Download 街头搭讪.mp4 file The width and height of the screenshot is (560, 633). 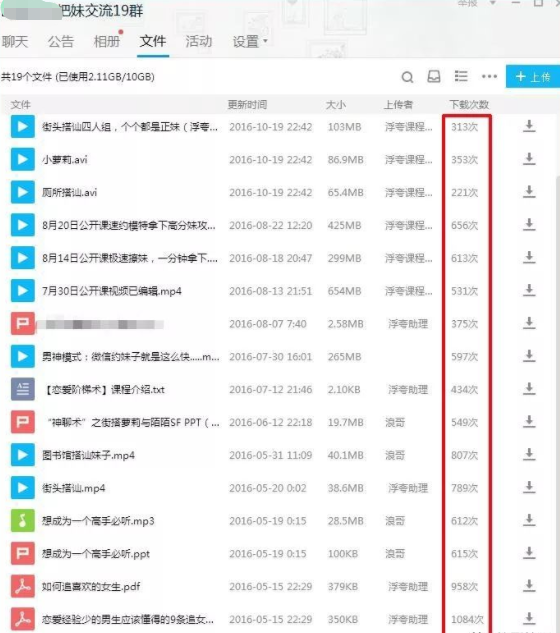point(529,488)
